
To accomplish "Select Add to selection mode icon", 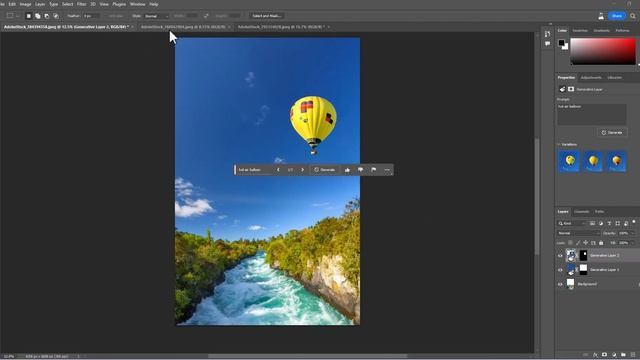I will [x=38, y=16].
